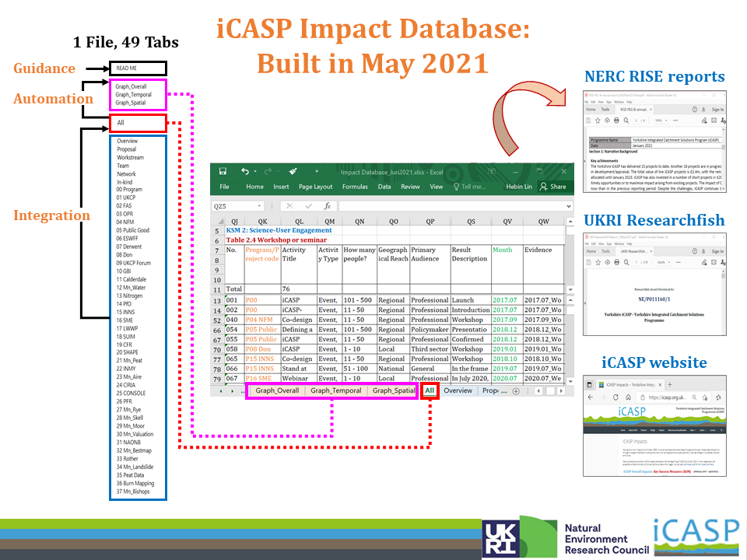This screenshot has height=560, width=747.
Task: Click the next-sheet navigation arrow
Action: 232,391
